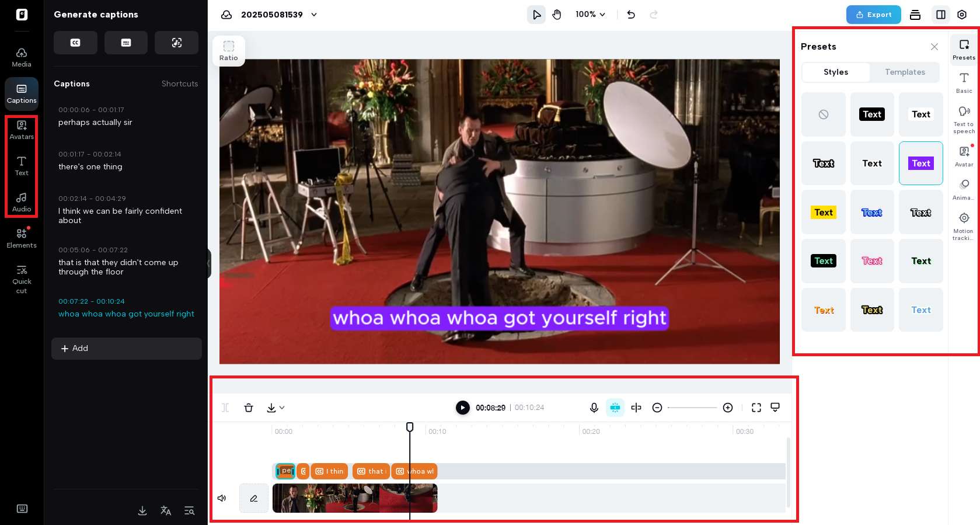Mute the video track audio
Screen dimensions: 980x525
(222, 498)
